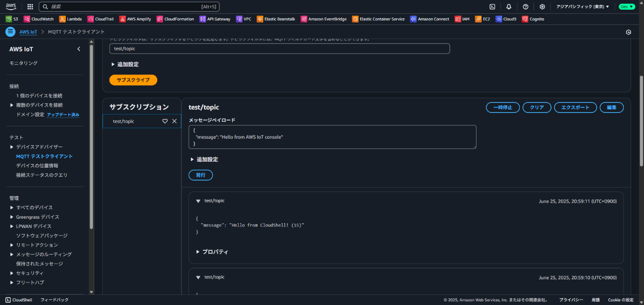
Task: Open VPC shortcut
Action: (244, 19)
